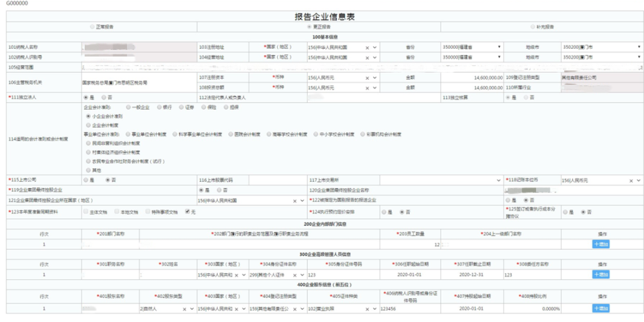Clear the 108投资总额 currency selection x
This screenshot has width=644, height=322.
[367, 88]
